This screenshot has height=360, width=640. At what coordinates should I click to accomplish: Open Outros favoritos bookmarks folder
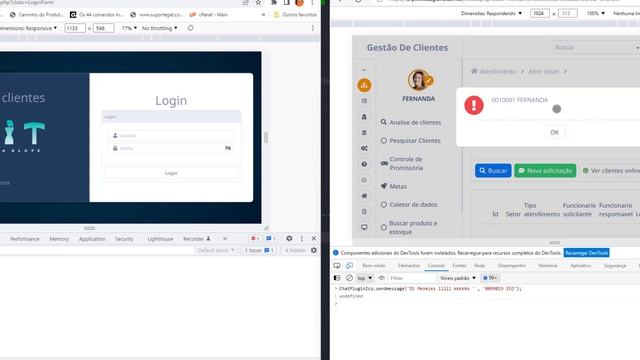[295, 15]
